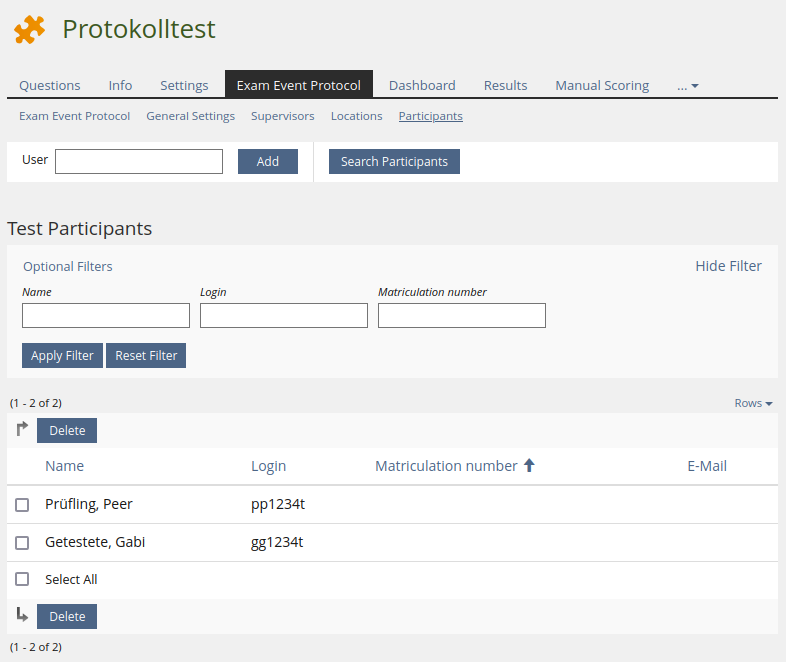Hide the optional filter panel

coord(728,266)
